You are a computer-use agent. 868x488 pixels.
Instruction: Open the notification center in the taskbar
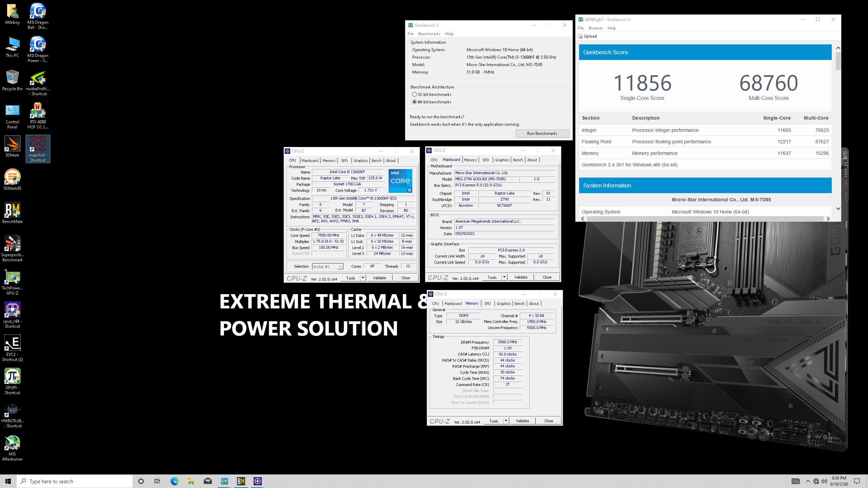point(857,481)
